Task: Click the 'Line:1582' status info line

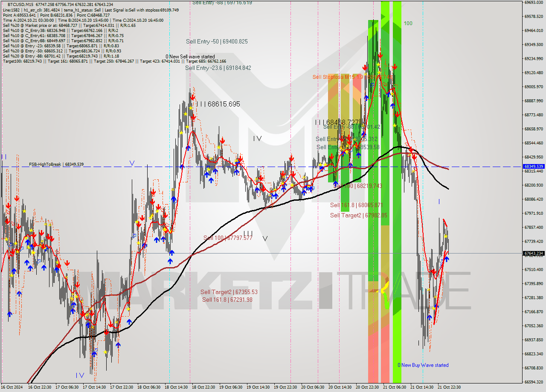Action: click(x=91, y=10)
